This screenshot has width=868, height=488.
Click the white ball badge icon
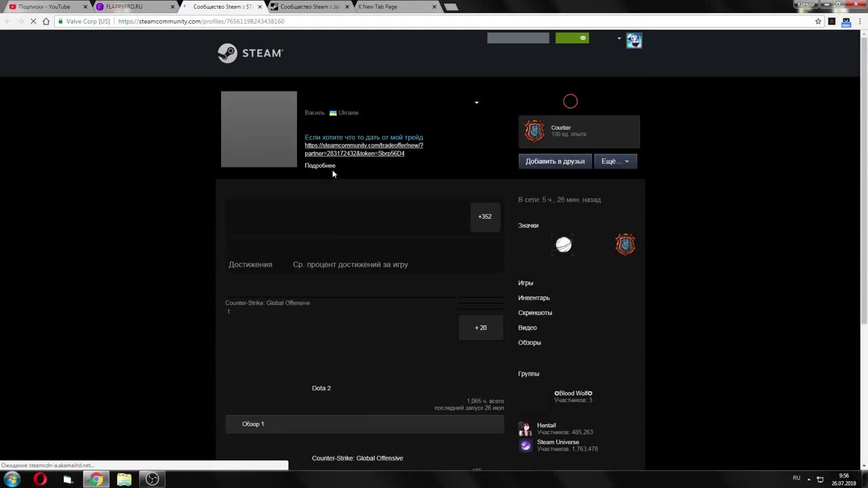[564, 245]
